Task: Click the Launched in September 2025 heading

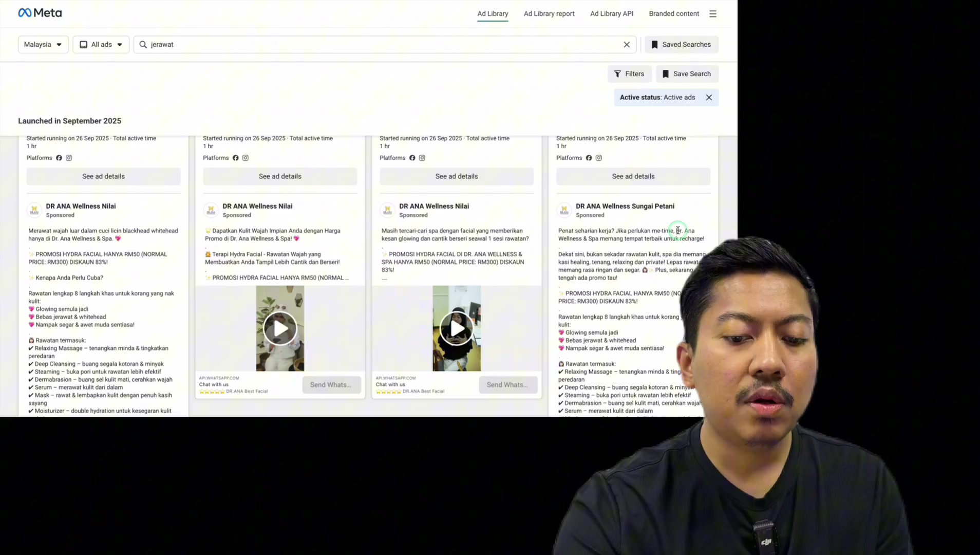Action: (x=70, y=121)
